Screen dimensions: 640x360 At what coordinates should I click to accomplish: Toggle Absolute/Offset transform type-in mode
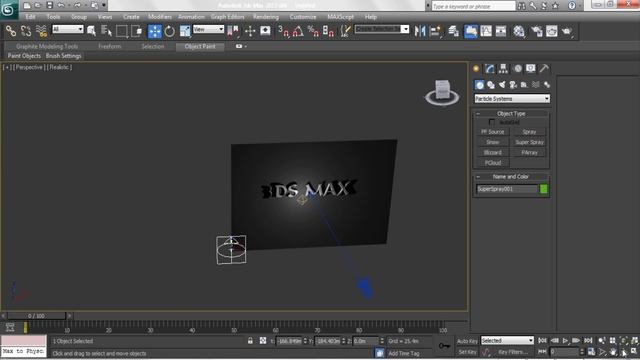point(263,340)
